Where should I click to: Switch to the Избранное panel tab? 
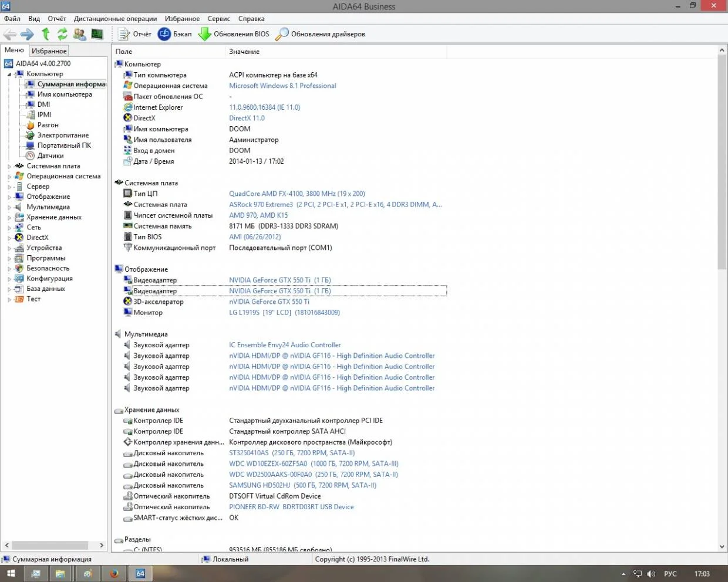pyautogui.click(x=49, y=51)
